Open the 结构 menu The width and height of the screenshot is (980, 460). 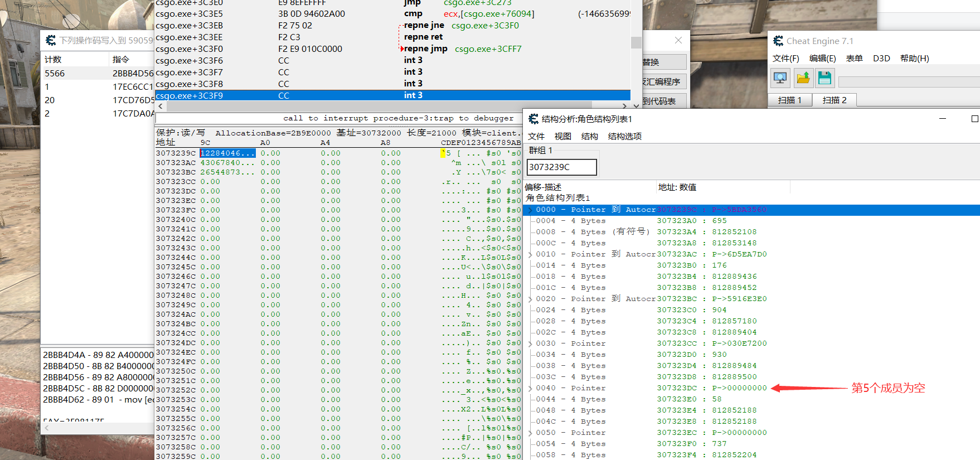(x=589, y=136)
